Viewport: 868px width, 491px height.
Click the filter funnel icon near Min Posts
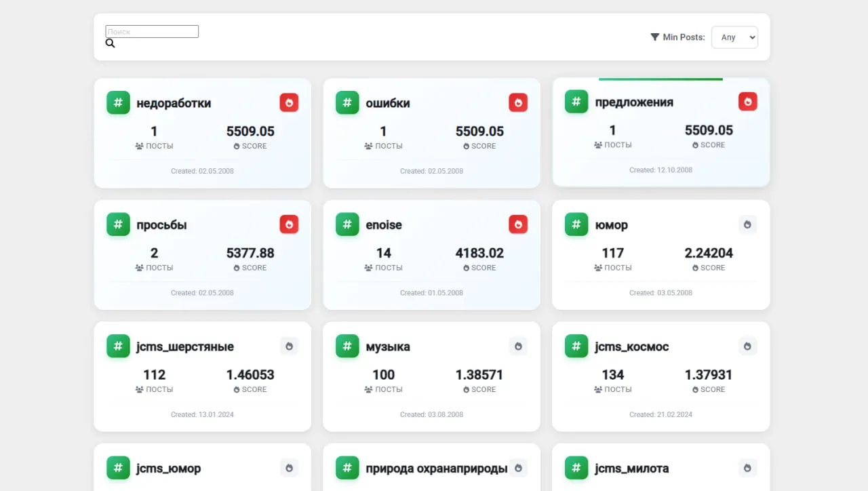(654, 37)
